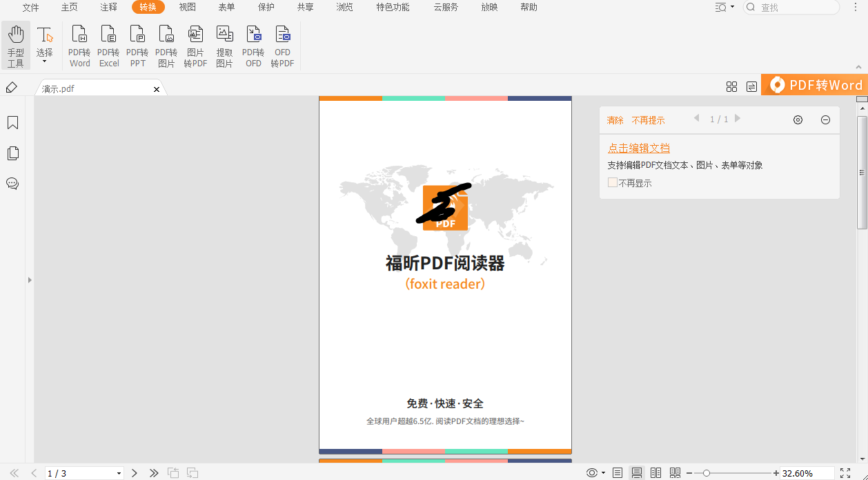Click the orange PDF转Word button
Viewport: 868px width, 480px height.
click(814, 85)
